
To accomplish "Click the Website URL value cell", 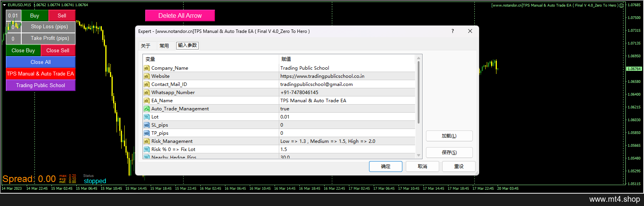I will (x=347, y=76).
